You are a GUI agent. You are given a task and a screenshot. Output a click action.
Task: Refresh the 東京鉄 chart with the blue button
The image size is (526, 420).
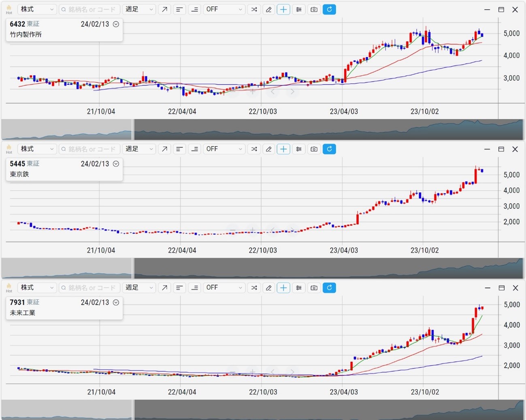tap(329, 149)
